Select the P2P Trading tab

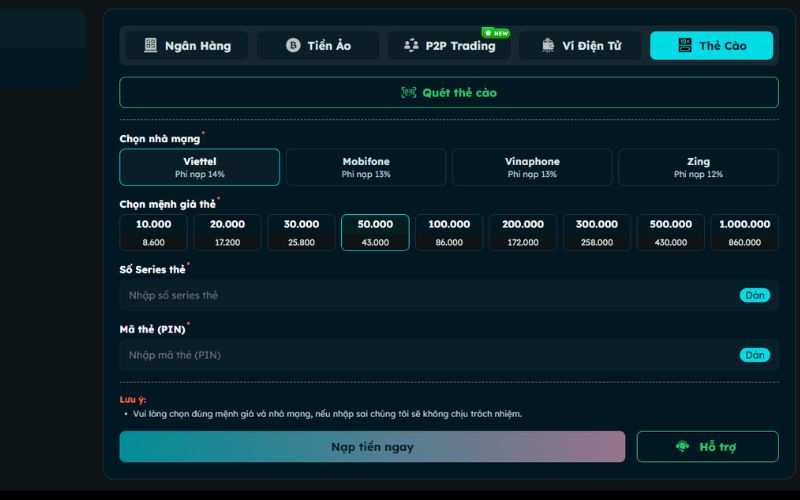pyautogui.click(x=449, y=45)
